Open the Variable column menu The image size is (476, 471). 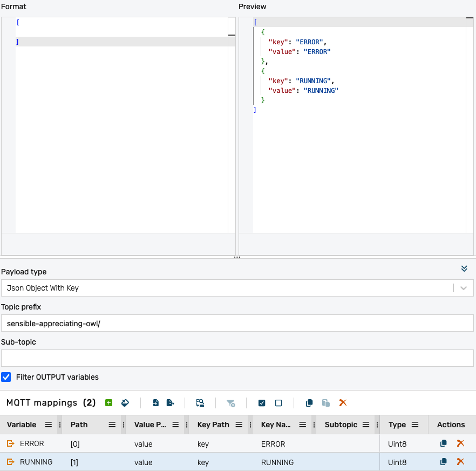click(48, 425)
